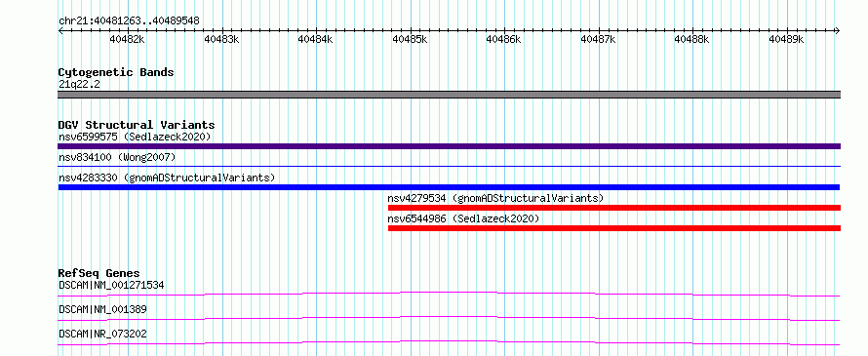The height and width of the screenshot is (356, 868).
Task: Click the 40485k ruler tick label
Action: point(411,39)
